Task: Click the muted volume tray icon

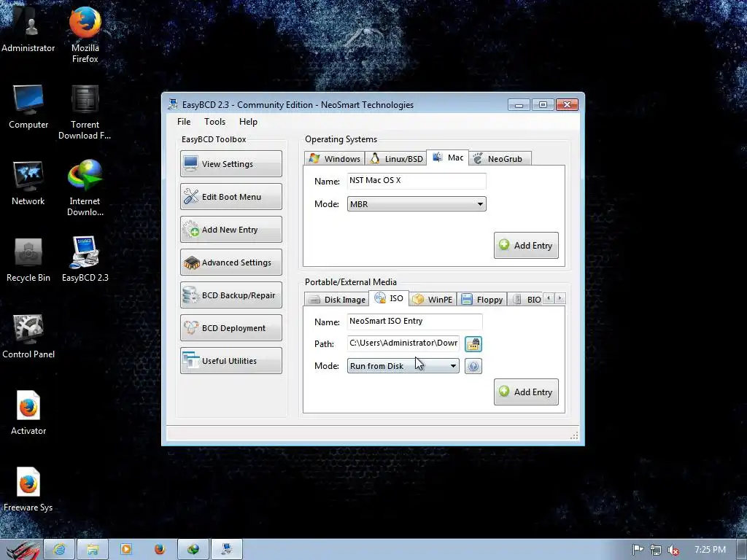Action: point(673,550)
